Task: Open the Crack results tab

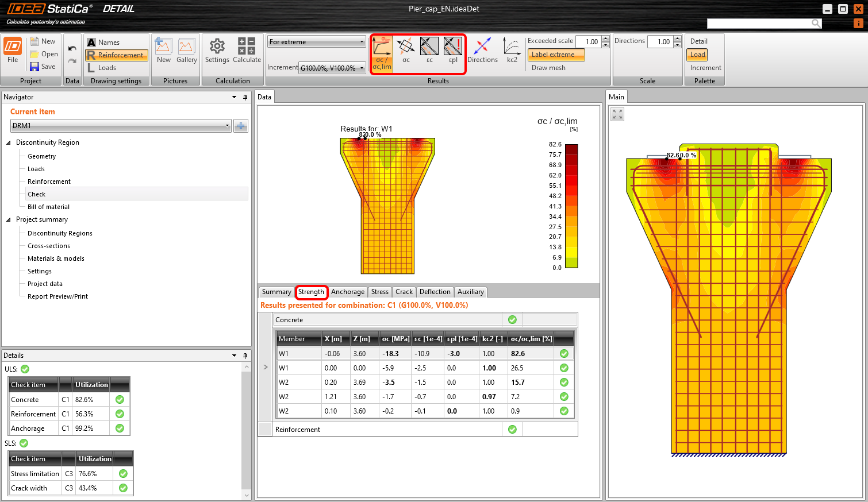Action: [404, 292]
